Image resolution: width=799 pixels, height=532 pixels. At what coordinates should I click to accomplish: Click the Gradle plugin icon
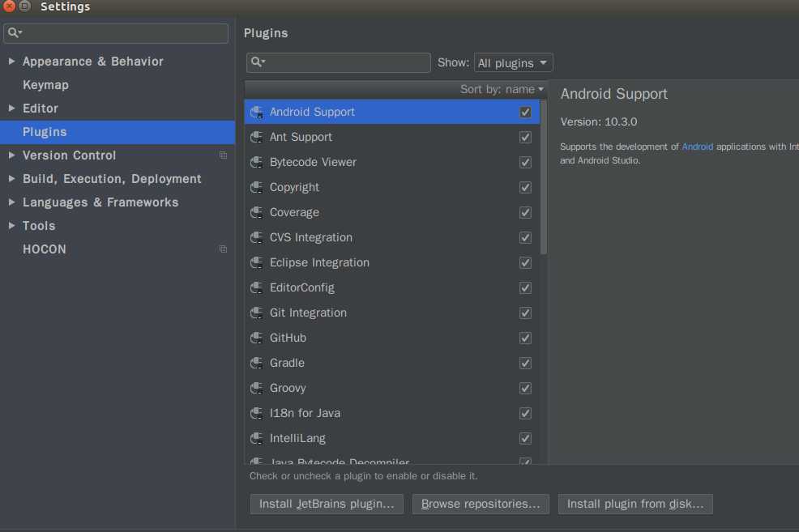click(257, 363)
